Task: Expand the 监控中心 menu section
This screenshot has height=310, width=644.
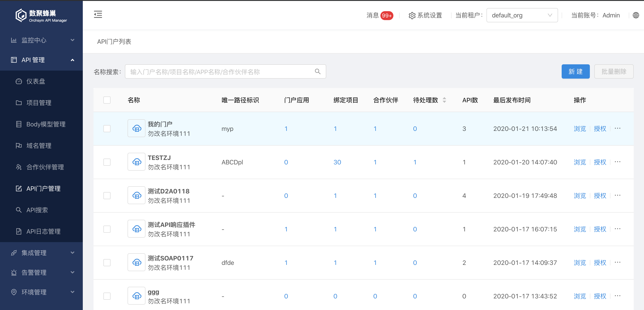Action: point(41,40)
